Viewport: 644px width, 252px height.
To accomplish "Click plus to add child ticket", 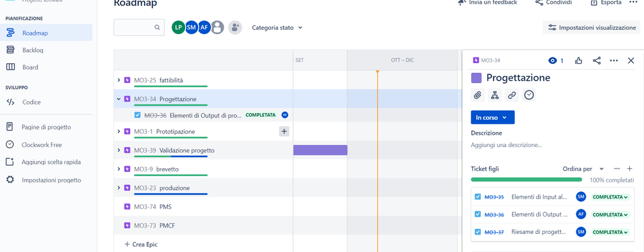I will [x=630, y=169].
